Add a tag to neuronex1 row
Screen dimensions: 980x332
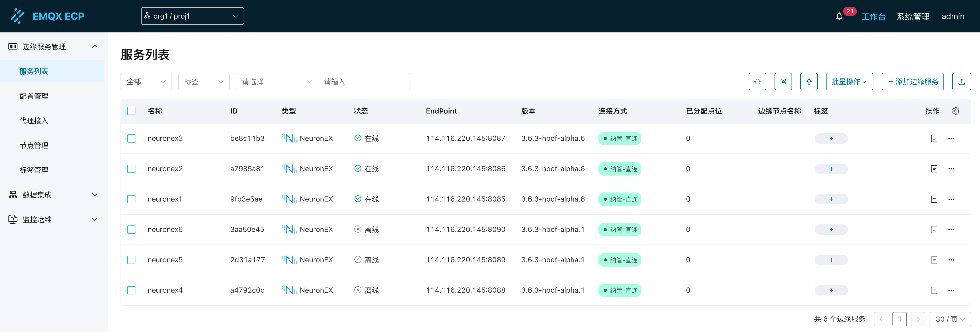click(x=831, y=199)
